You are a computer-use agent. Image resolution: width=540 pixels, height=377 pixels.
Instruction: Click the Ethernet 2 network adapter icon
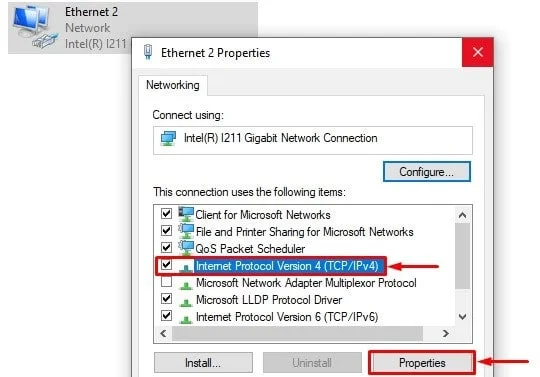(x=35, y=27)
